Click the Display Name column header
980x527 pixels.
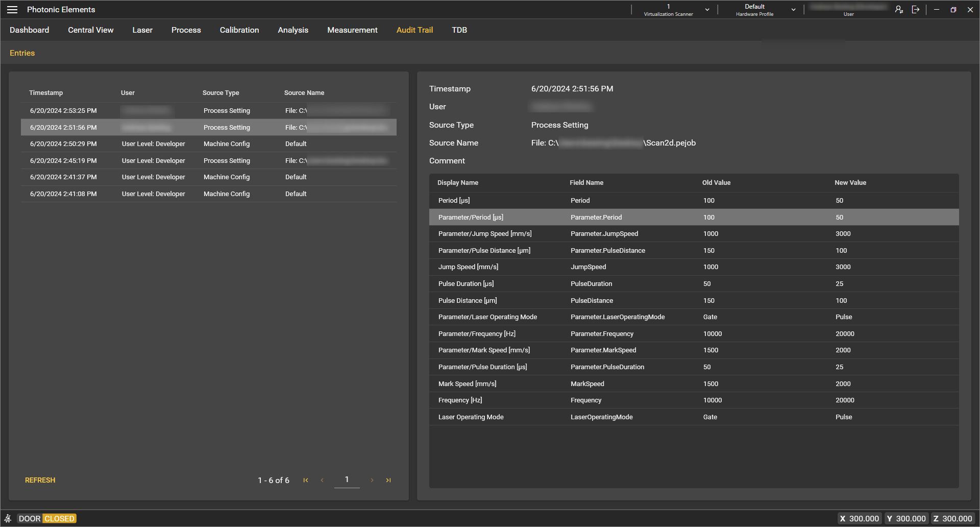pos(458,183)
